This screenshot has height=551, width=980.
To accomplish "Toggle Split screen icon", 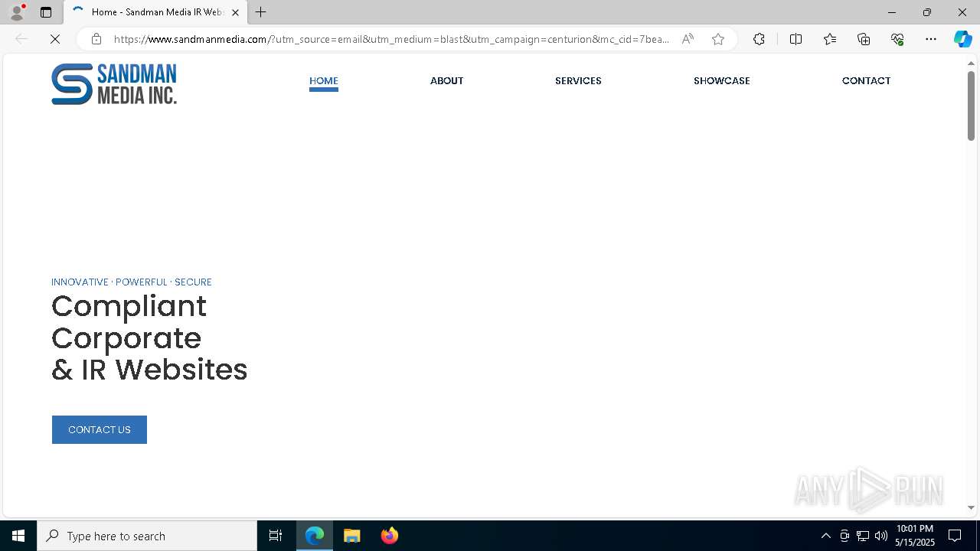I will pyautogui.click(x=795, y=39).
